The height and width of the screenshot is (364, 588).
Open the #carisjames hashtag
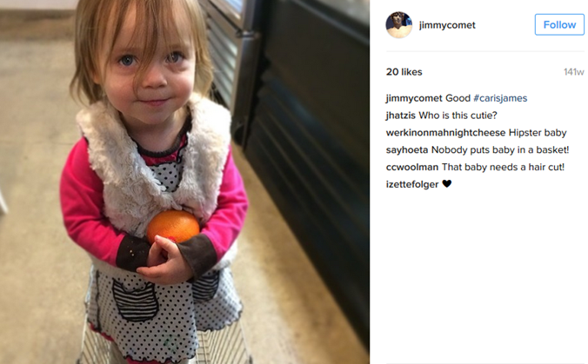point(500,98)
